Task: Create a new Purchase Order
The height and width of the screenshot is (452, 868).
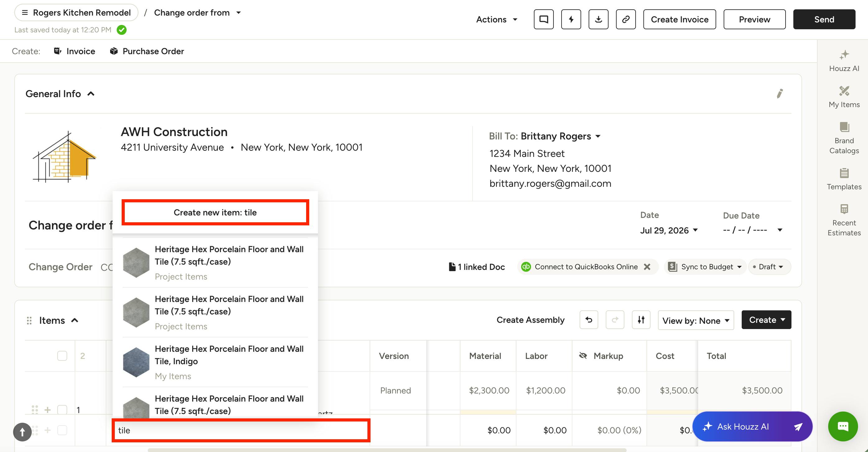Action: click(147, 51)
